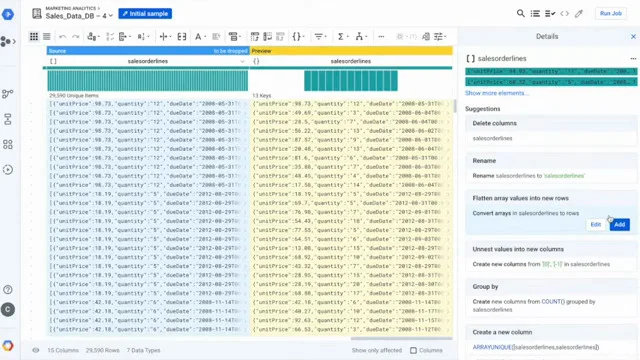Click the checklist icon in the header
Image resolution: width=640 pixels, height=360 pixels.
550,13
